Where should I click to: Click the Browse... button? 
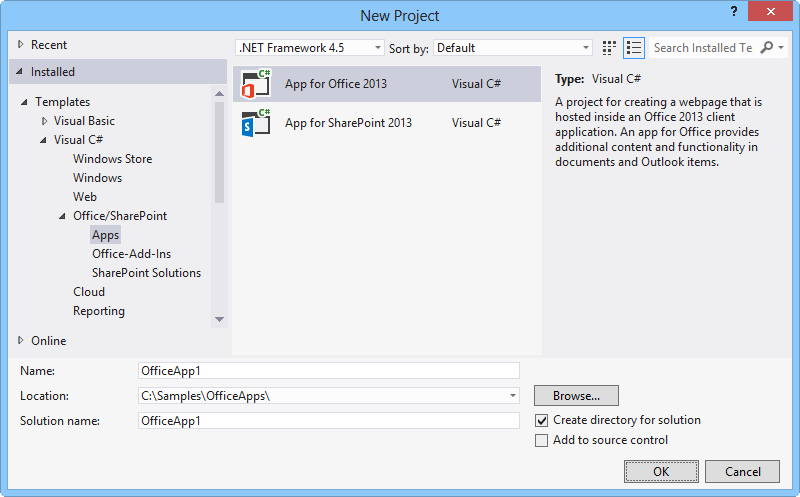pyautogui.click(x=577, y=395)
